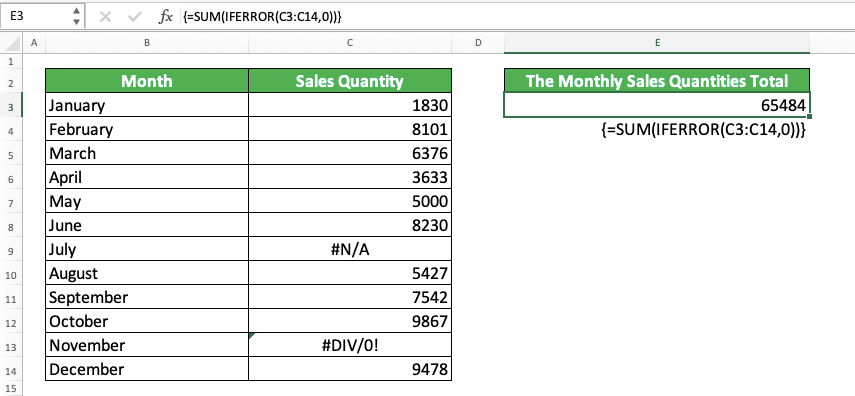The image size is (855, 396).
Task: Click the Select All corner button
Action: 11,43
